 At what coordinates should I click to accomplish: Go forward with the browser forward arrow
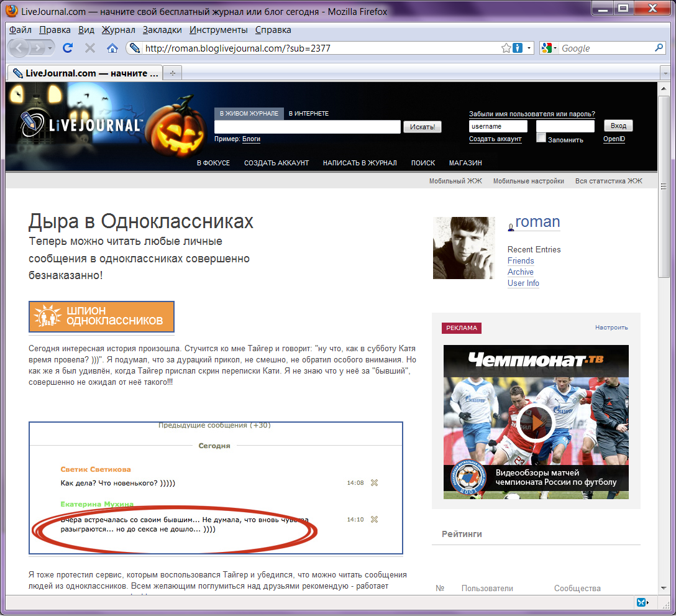click(x=38, y=48)
